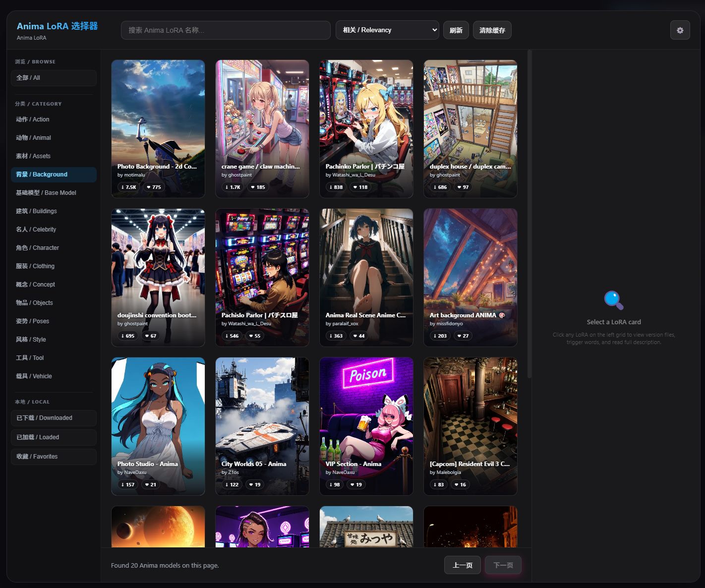Click likes badge 44 on Anima Real Scene card
The width and height of the screenshot is (705, 588).
tap(358, 336)
